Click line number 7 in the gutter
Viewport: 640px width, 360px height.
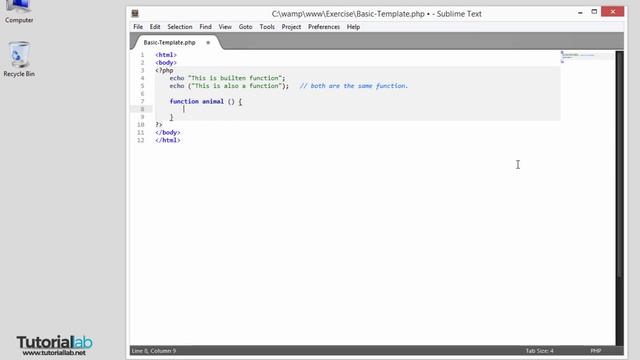(142, 101)
